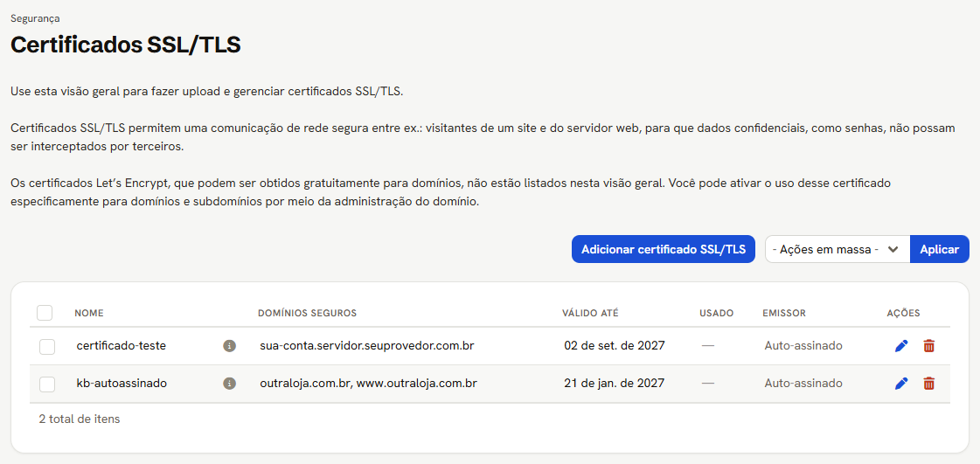The height and width of the screenshot is (464, 980).
Task: Show the info icon for certificado-teste
Action: coord(229,346)
